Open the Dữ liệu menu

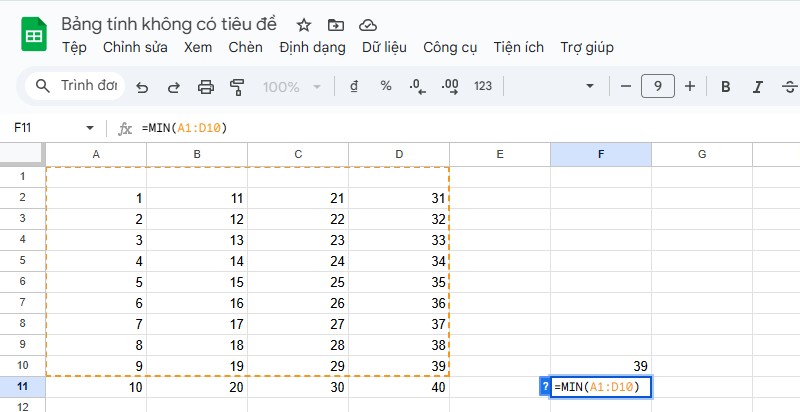point(384,47)
